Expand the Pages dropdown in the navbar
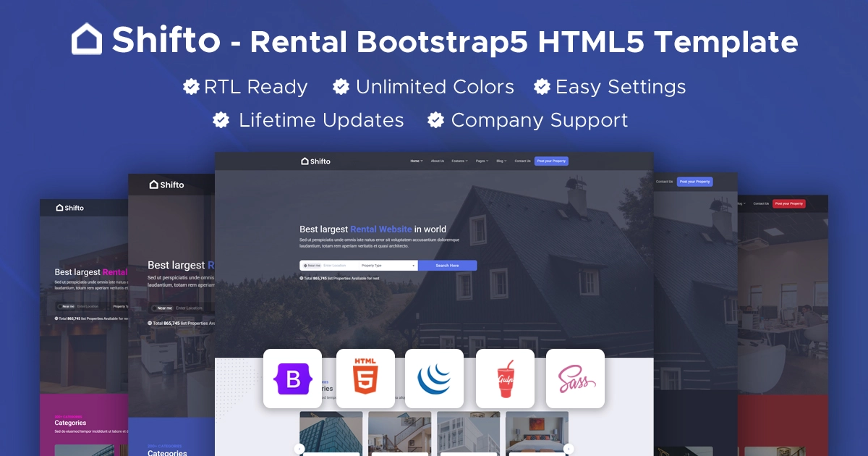Image resolution: width=868 pixels, height=456 pixels. [x=482, y=161]
